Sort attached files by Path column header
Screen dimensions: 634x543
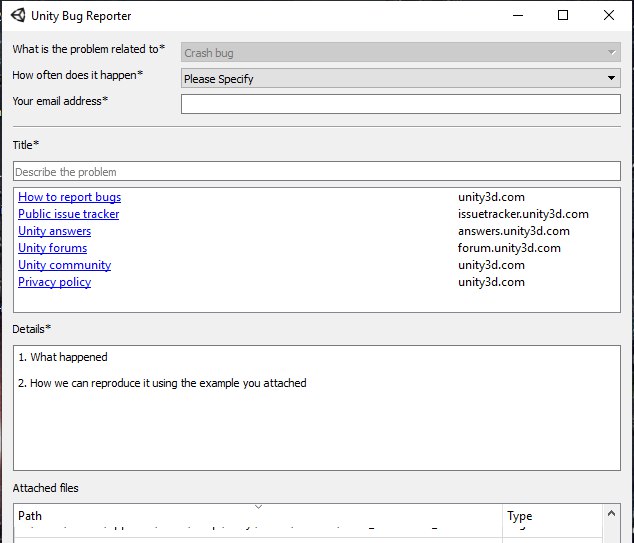click(x=258, y=516)
